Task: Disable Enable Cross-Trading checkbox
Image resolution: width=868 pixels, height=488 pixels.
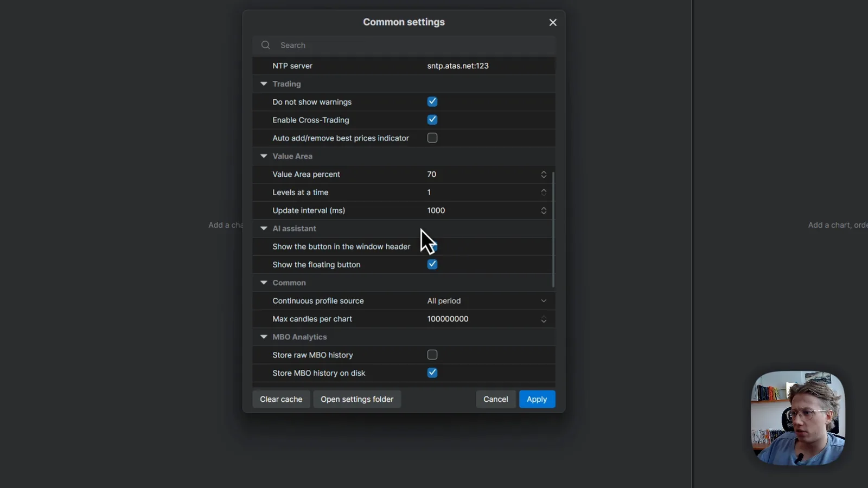Action: coord(432,120)
